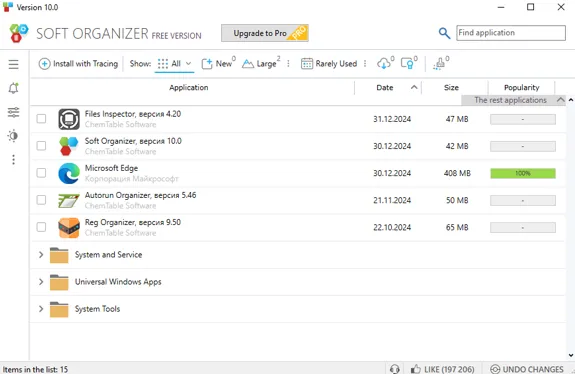Click the Autorun Organizer app icon
The width and height of the screenshot is (575, 374).
[x=69, y=200]
